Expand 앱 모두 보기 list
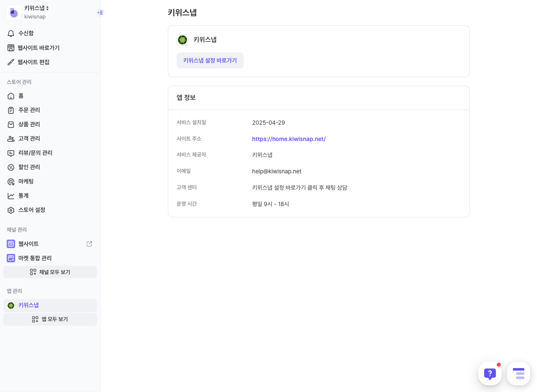The height and width of the screenshot is (392, 537). tap(50, 319)
